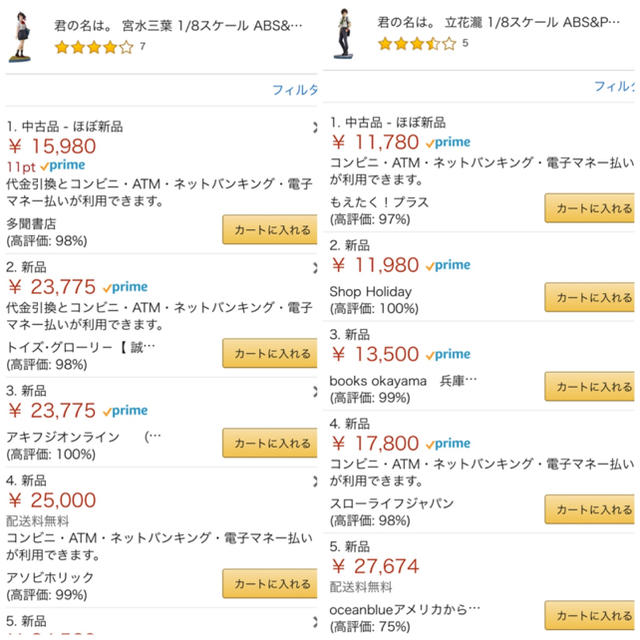
Task: Add もえたく！プラス offer to cart
Action: coord(590,208)
